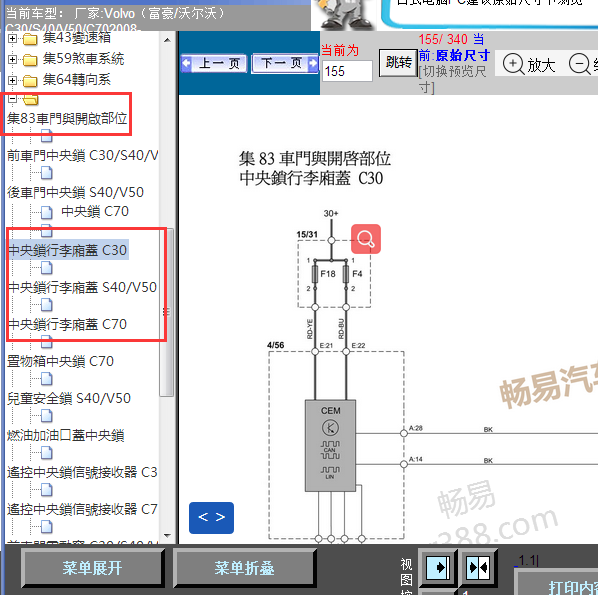Click the zoom out minus icon
This screenshot has width=598, height=595.
point(579,64)
